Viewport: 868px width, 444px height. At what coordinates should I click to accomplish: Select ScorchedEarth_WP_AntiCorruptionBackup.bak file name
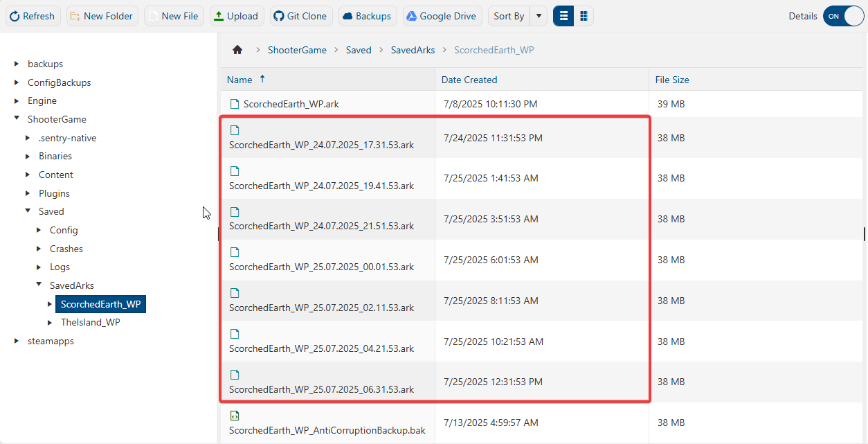(327, 430)
